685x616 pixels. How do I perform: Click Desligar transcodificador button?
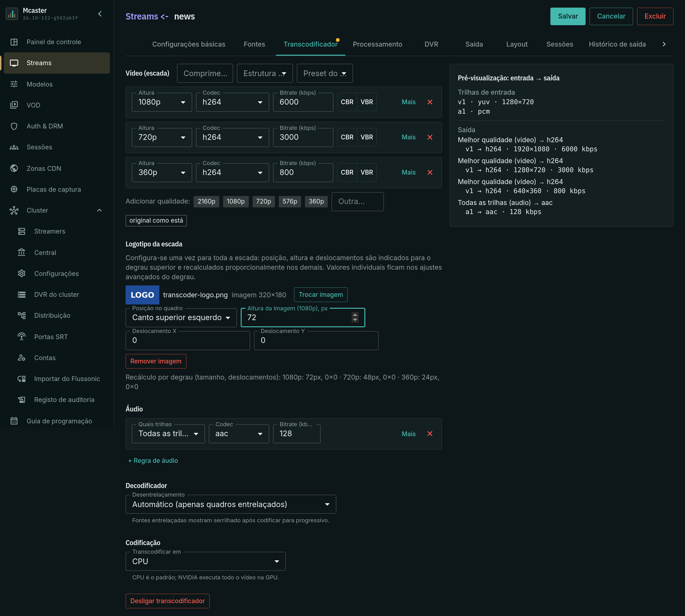click(x=167, y=601)
